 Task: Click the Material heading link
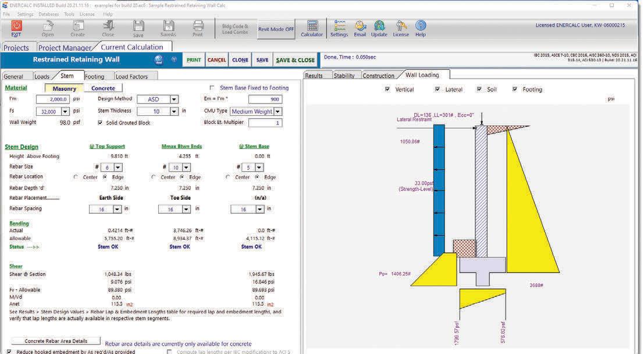coord(16,87)
